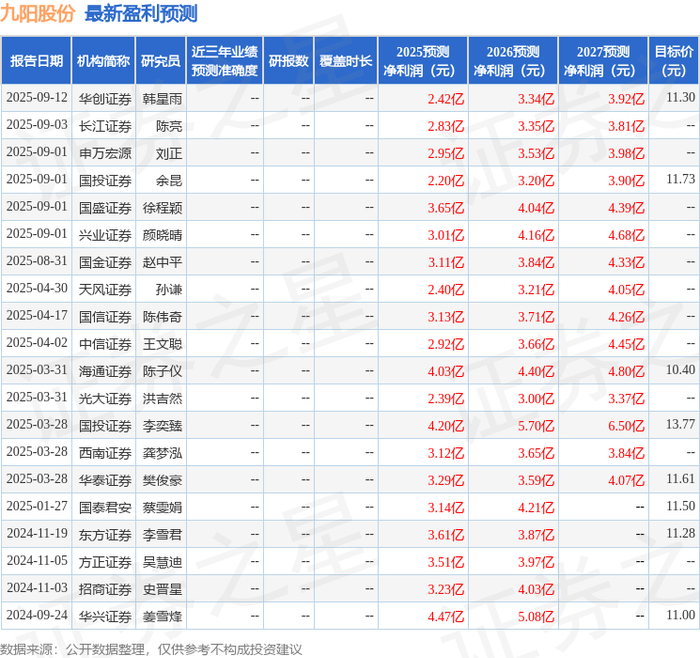Click the 近三年业绩预测准确度 column header
700x658 pixels.
click(225, 61)
